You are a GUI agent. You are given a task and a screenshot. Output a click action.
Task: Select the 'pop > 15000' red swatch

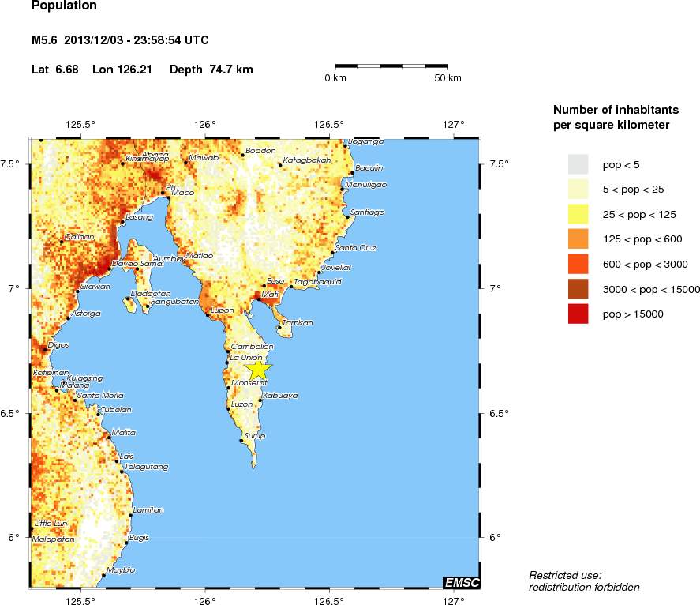click(578, 314)
